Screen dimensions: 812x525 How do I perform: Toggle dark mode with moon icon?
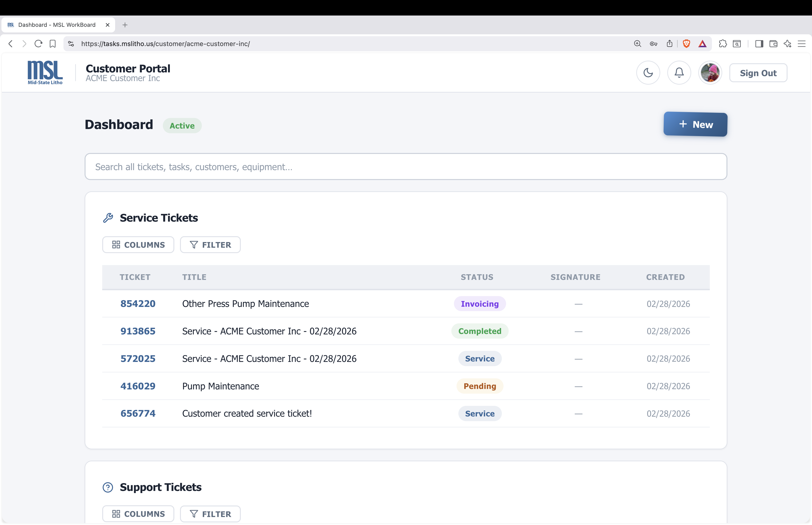pos(648,73)
